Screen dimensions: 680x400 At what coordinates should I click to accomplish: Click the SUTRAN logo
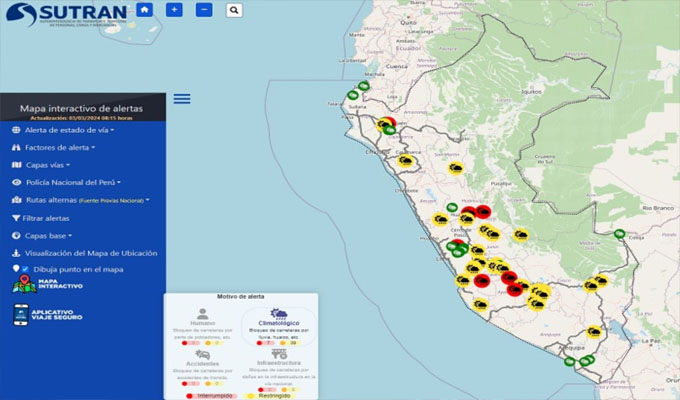point(66,15)
